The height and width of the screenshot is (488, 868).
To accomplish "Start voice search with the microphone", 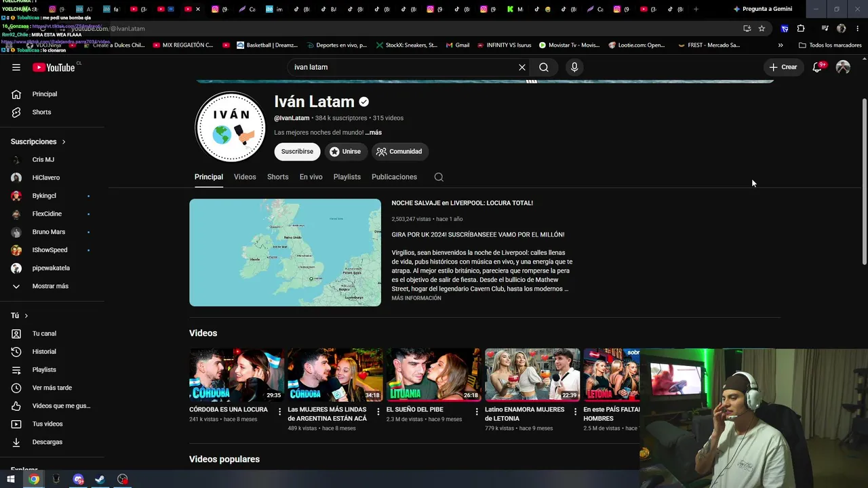I will point(574,67).
